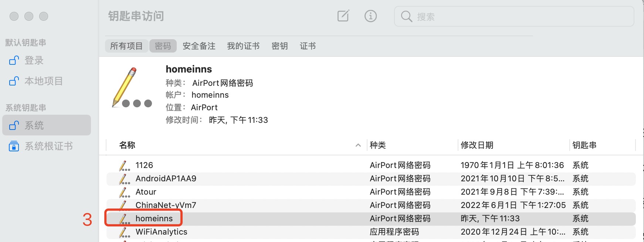Click the date 1970年1月1日 上午8:01:36
Viewport: 644px width, 242px height.
pyautogui.click(x=512, y=165)
